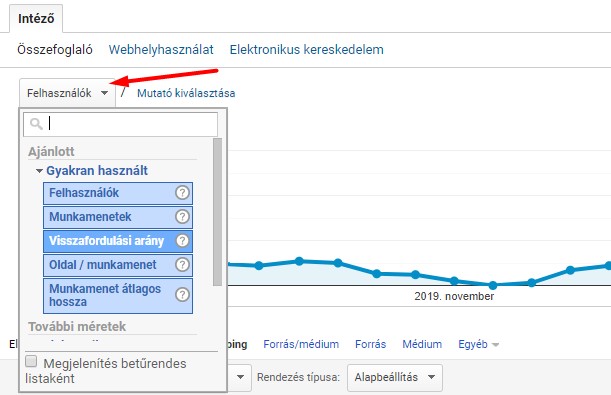
Task: Collapse the Gyakran használt group
Action: pos(39,171)
